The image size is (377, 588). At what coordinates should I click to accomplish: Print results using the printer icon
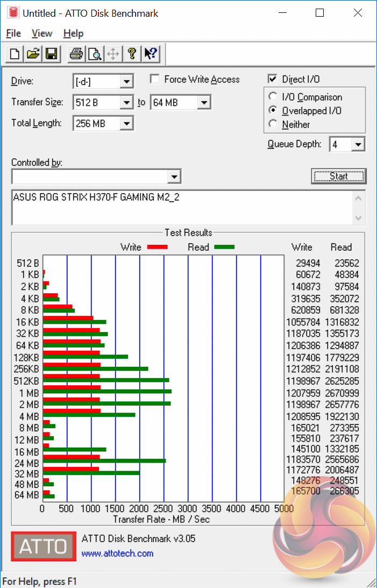[x=76, y=54]
